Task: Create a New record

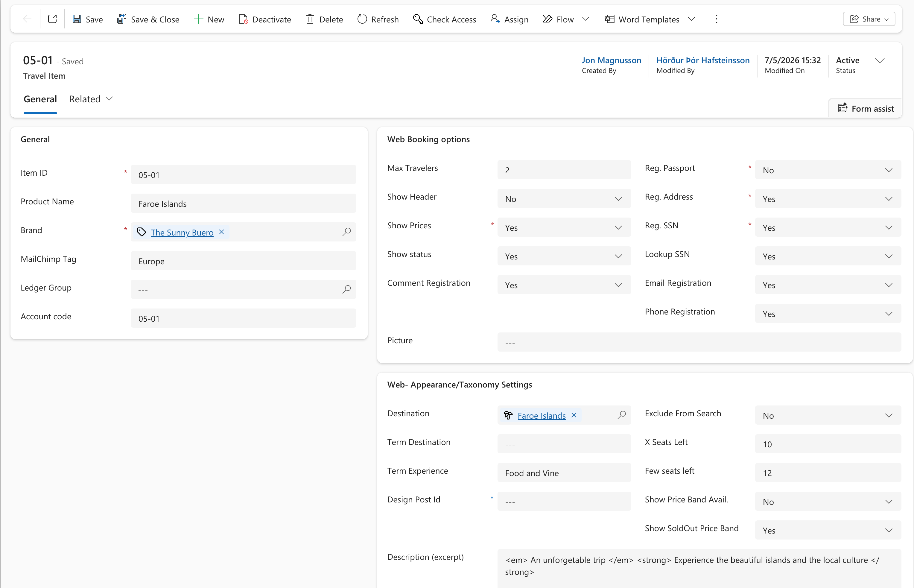Action: coord(209,19)
